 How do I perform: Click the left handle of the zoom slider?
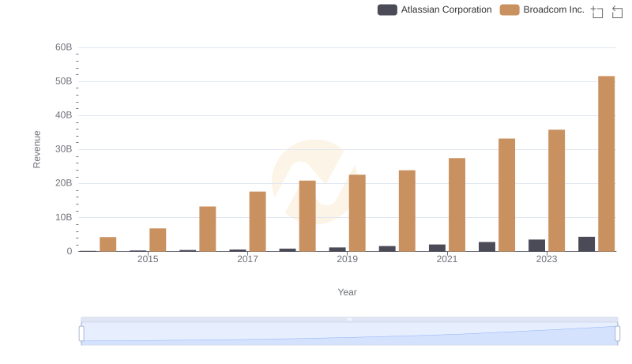tap(81, 334)
